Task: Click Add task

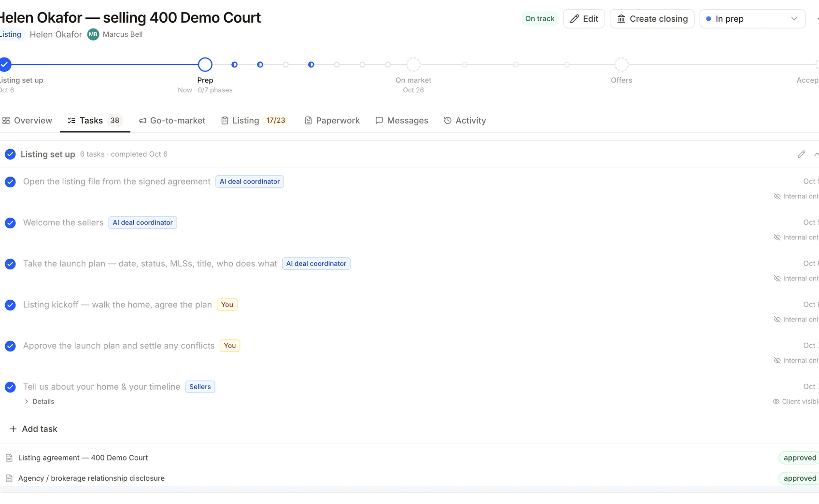Action: [x=33, y=429]
